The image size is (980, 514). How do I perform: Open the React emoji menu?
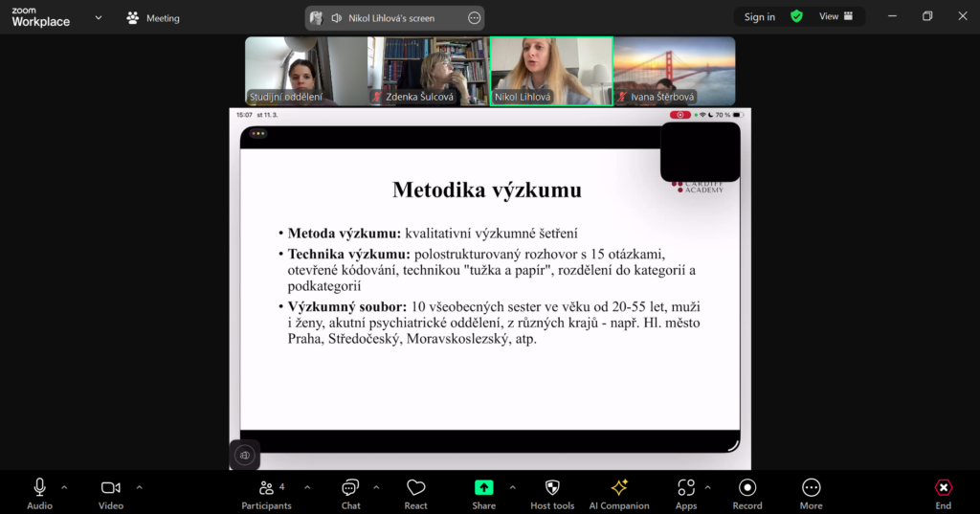(415, 492)
